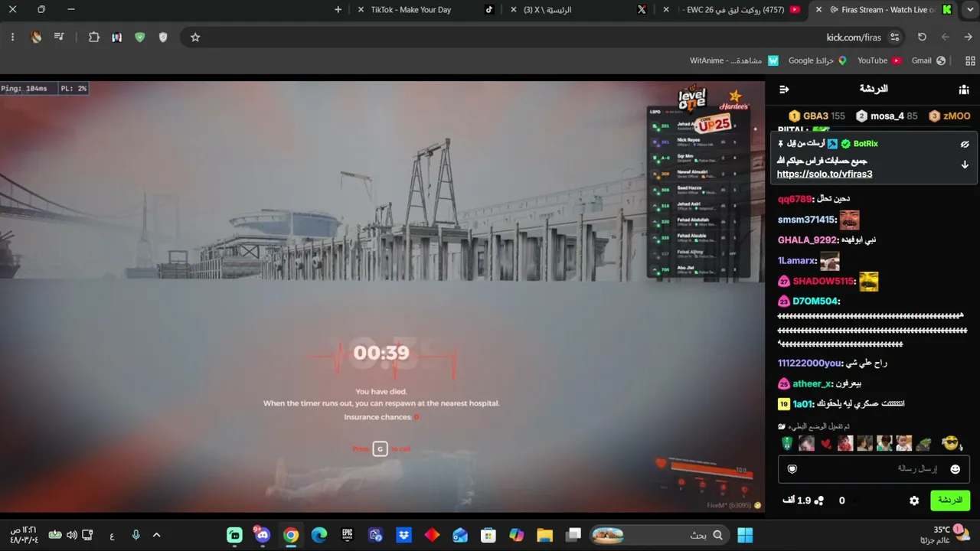This screenshot has height=551, width=980.
Task: Open the solo.to/vfiras3 link
Action: click(x=825, y=174)
